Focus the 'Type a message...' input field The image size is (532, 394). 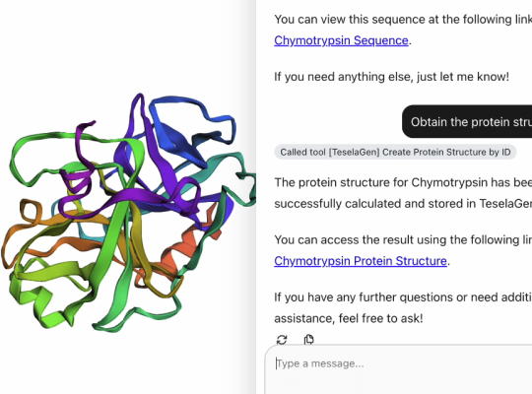pos(398,369)
